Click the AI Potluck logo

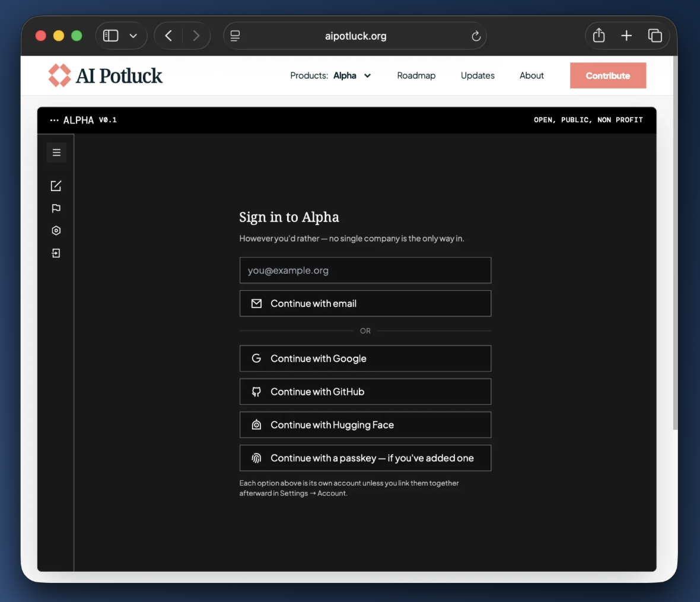coord(106,75)
